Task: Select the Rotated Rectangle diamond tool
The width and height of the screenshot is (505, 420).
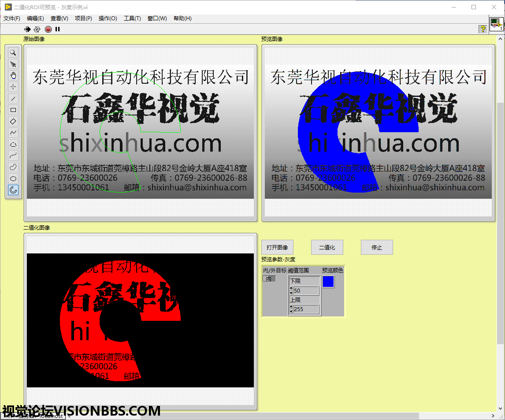Action: point(13,121)
